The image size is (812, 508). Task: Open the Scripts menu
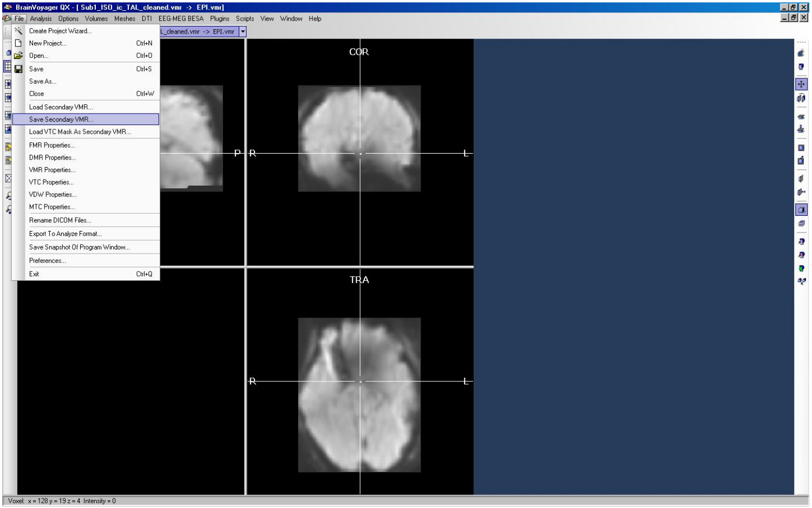tap(245, 18)
